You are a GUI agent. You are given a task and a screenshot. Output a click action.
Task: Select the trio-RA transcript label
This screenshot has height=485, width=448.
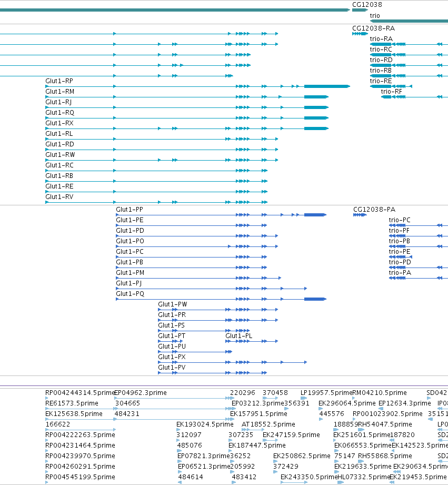(381, 38)
